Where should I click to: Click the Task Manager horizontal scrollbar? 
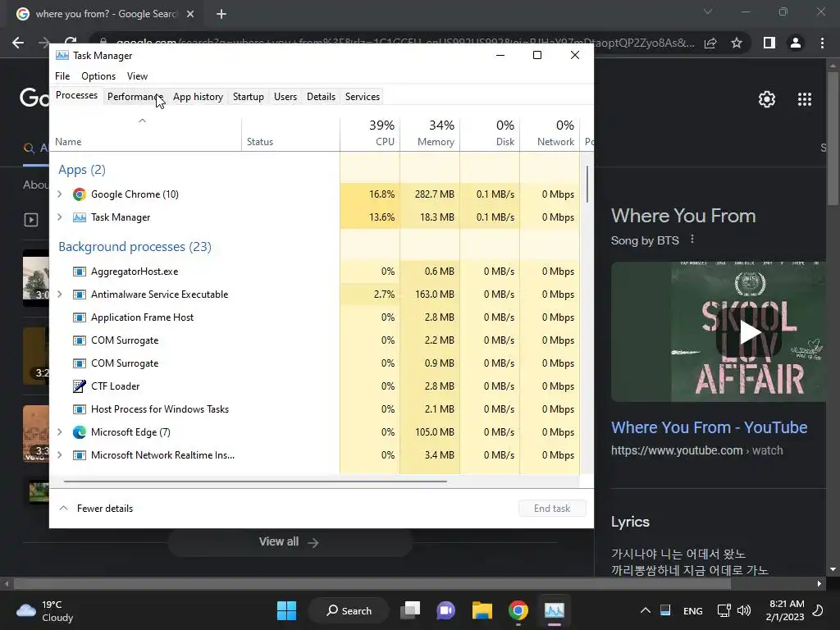pyautogui.click(x=255, y=482)
